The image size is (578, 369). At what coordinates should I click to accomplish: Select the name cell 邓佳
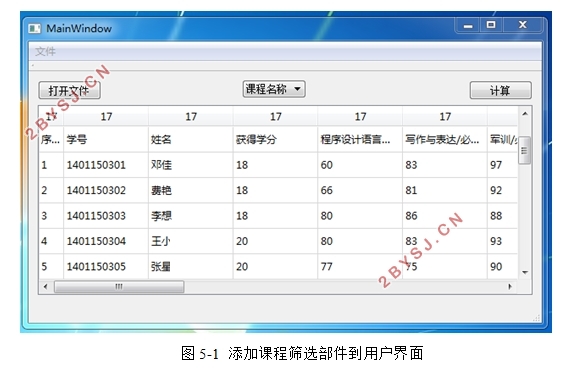(190, 165)
